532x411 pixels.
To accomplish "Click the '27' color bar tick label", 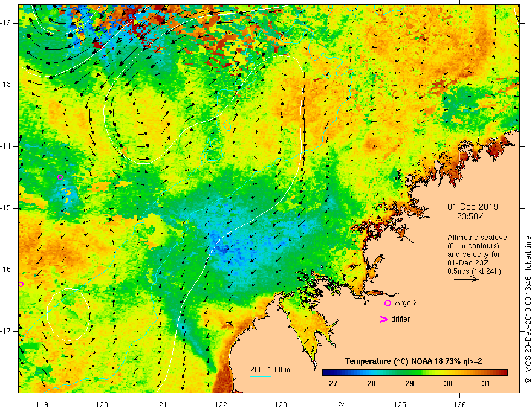I will tap(333, 384).
